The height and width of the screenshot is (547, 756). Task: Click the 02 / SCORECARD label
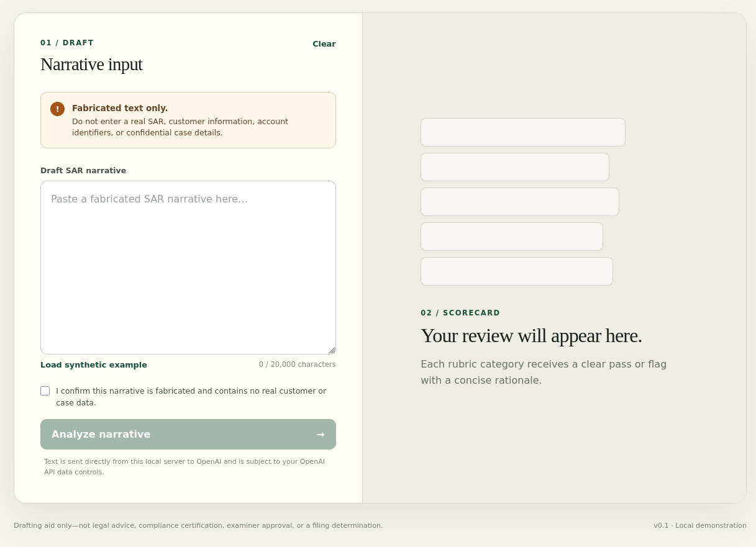[x=460, y=313]
